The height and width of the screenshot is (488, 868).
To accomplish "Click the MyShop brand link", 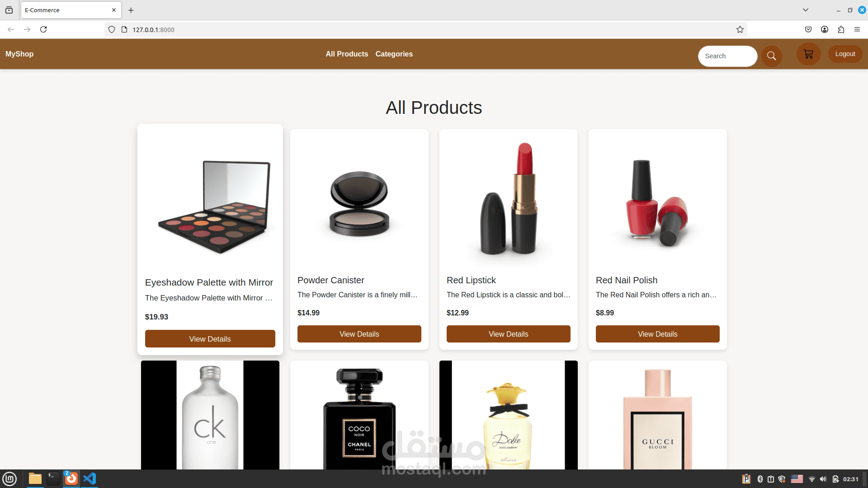I will pos(19,54).
